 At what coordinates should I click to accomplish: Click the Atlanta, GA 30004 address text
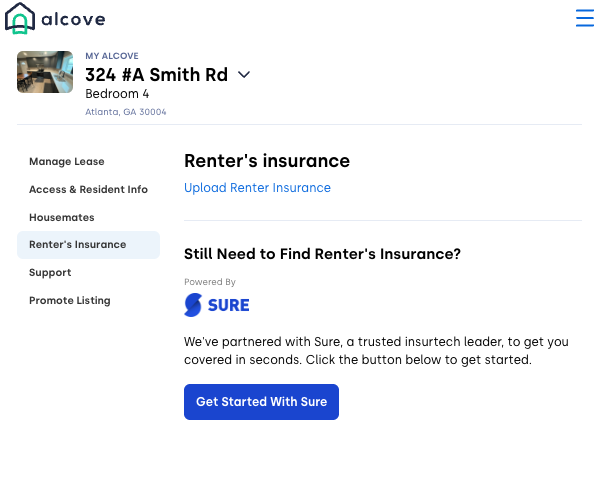click(x=126, y=112)
